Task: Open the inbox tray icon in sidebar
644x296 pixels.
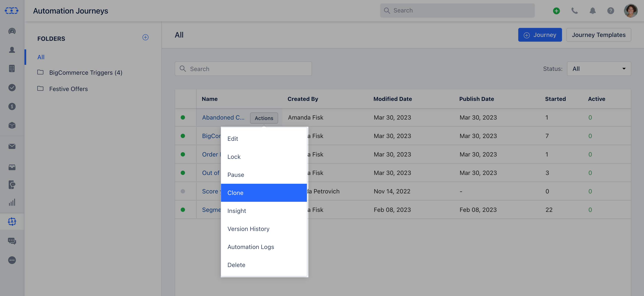Action: tap(12, 167)
